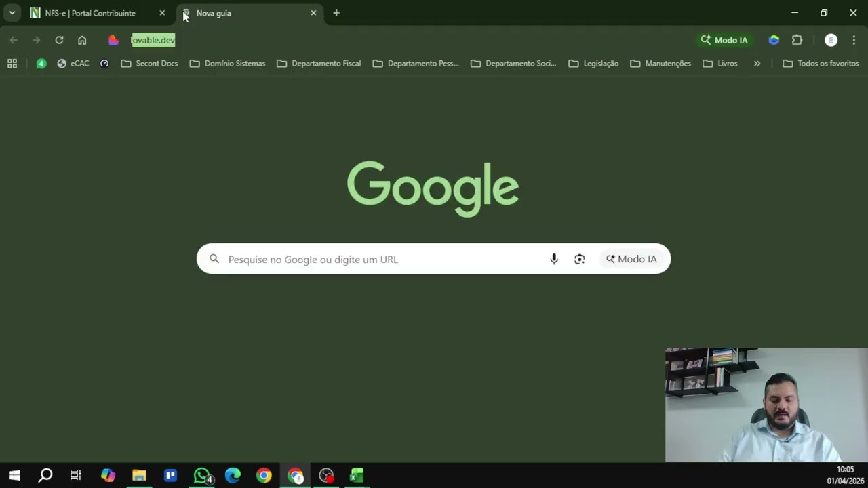Open Task View on the taskbar
This screenshot has height=488, width=868.
click(76, 475)
